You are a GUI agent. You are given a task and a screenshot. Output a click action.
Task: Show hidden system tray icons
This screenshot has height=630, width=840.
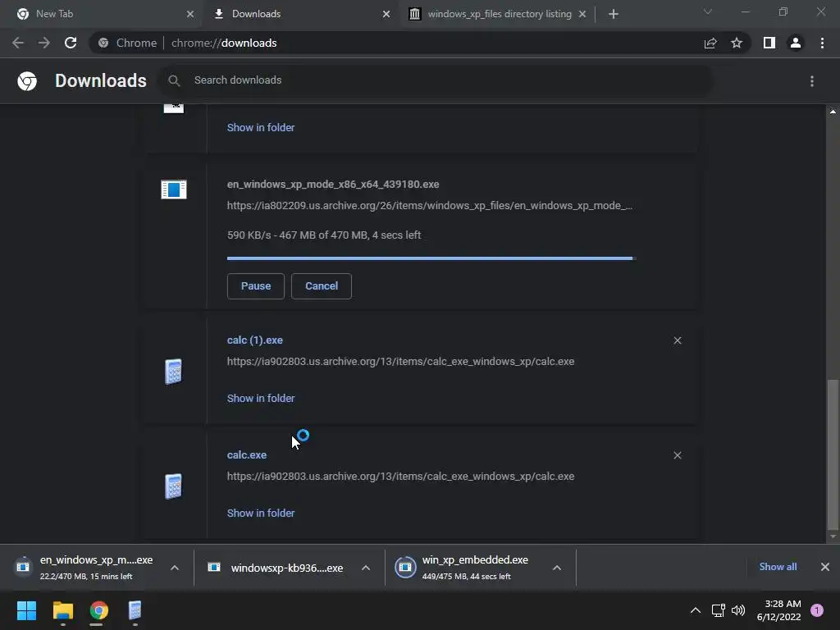696,610
